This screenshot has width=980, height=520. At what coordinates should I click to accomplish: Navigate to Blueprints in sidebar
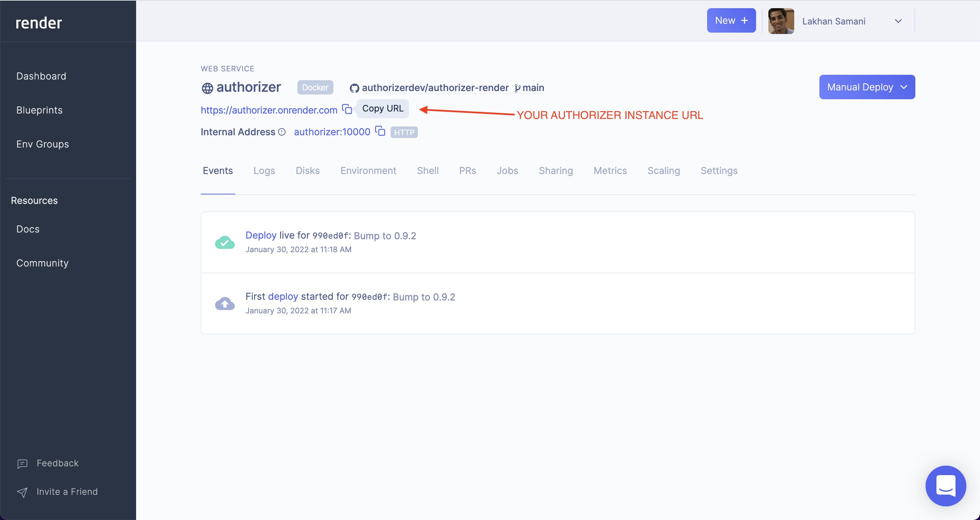[39, 110]
